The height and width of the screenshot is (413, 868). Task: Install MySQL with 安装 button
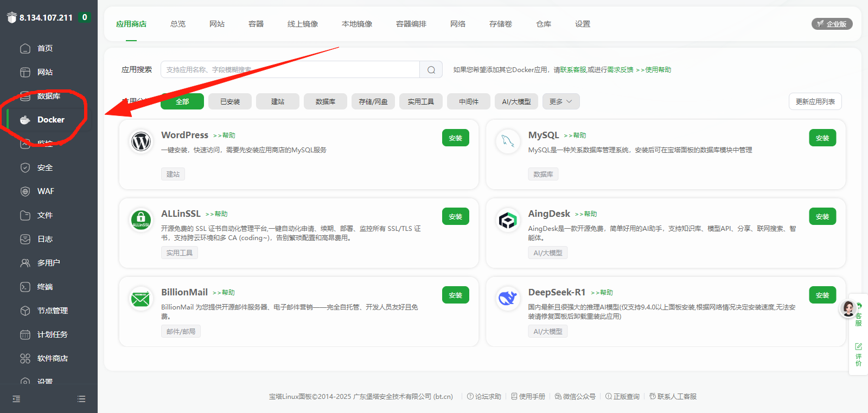click(822, 138)
